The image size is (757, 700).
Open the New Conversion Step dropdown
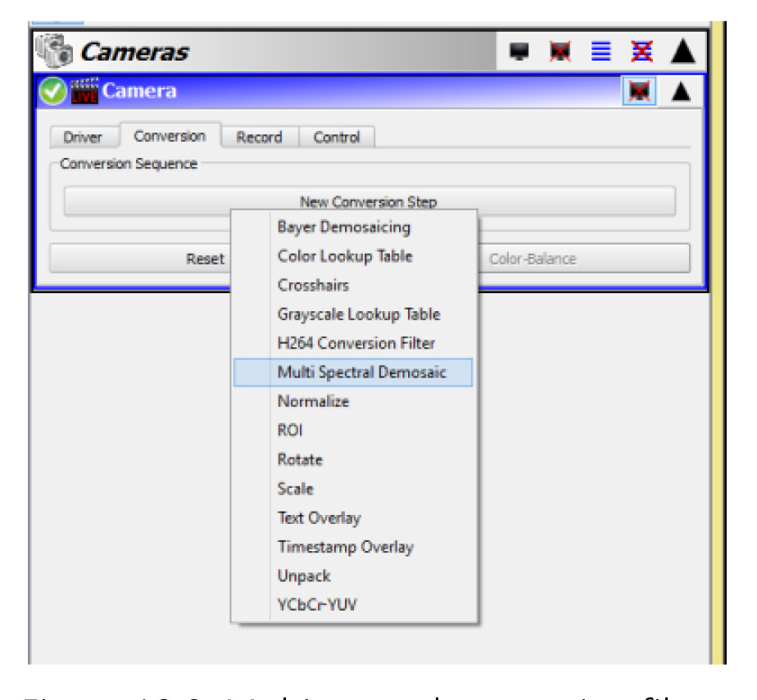pos(369,201)
